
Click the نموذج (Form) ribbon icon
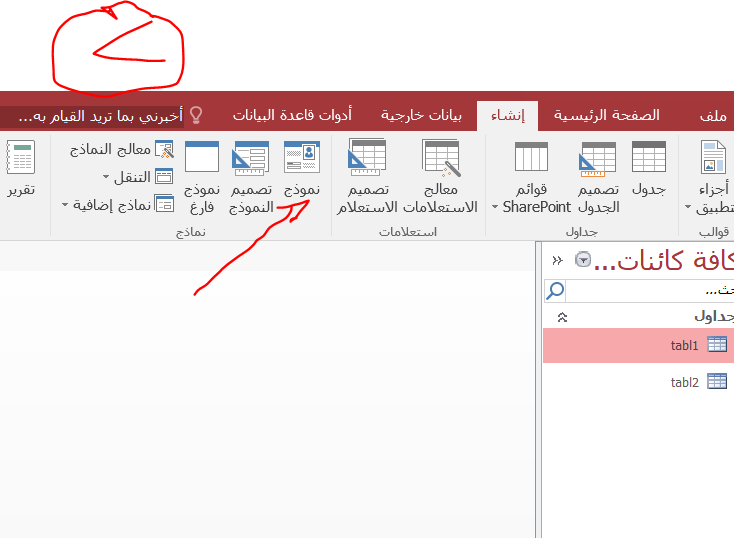coord(302,169)
